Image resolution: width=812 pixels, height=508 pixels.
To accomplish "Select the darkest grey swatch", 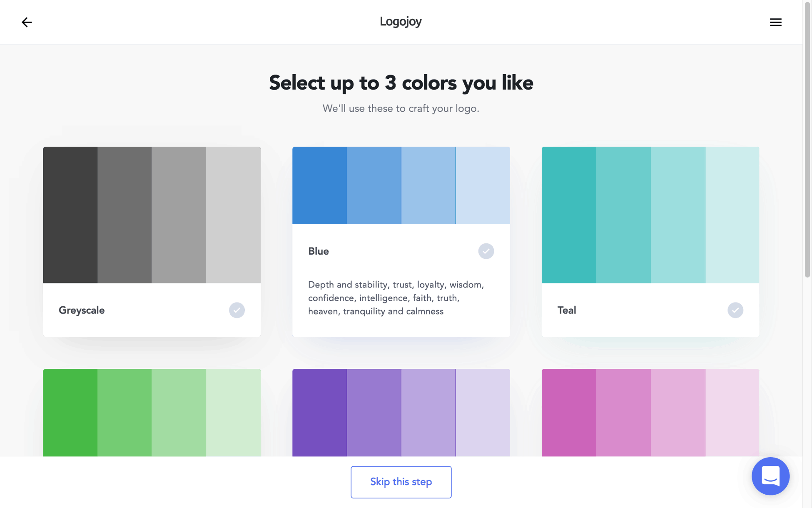I will [x=70, y=215].
